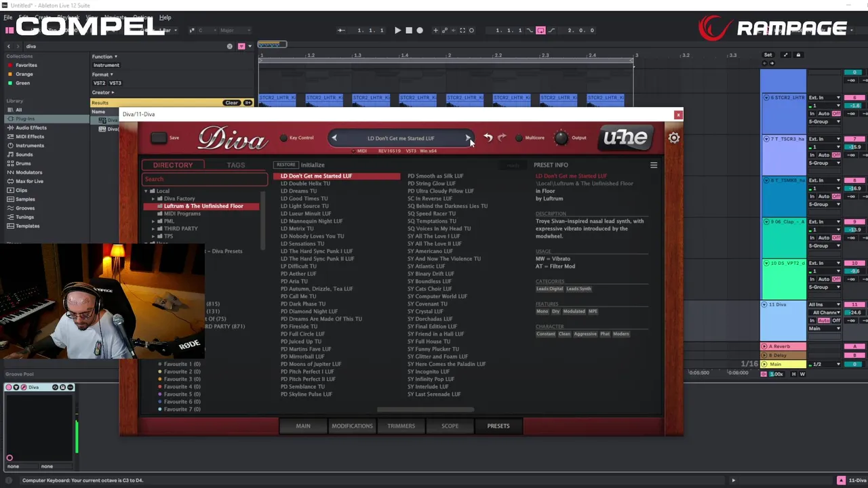
Task: Select the Favourite 1 (0) entry
Action: point(182,364)
